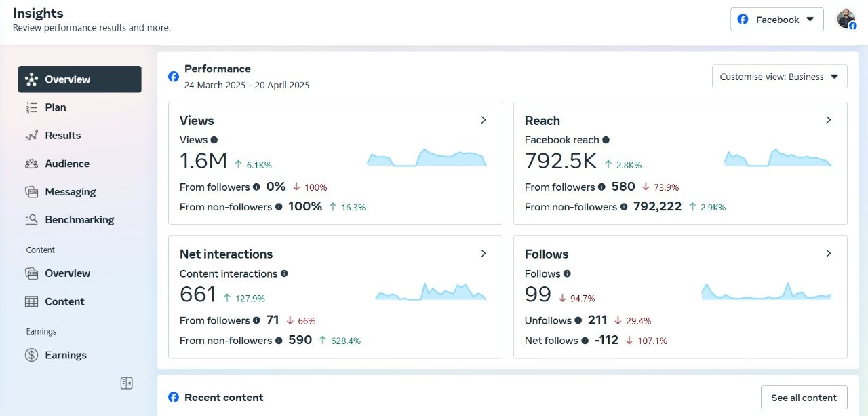Click the Overview network icon in sidebar
868x416 pixels.
pos(31,79)
